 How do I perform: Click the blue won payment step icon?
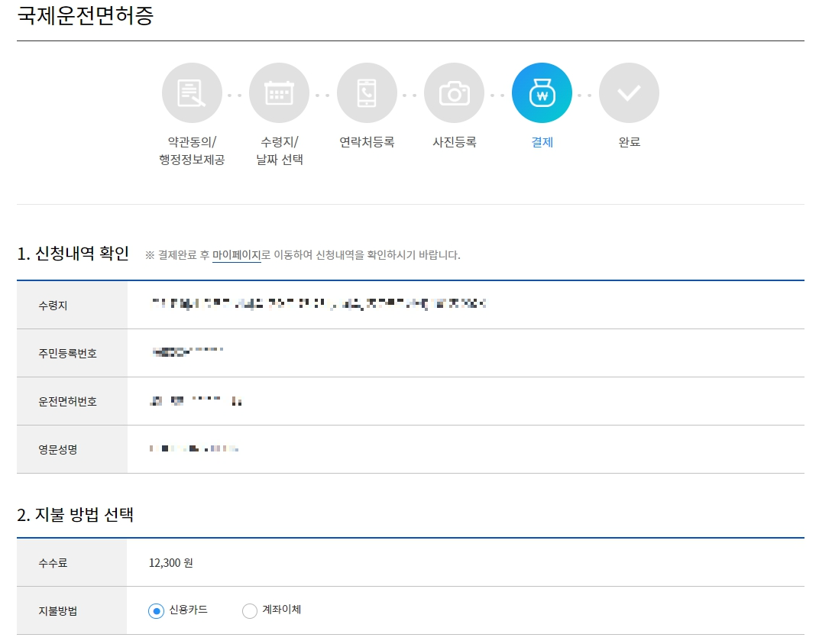click(x=542, y=93)
